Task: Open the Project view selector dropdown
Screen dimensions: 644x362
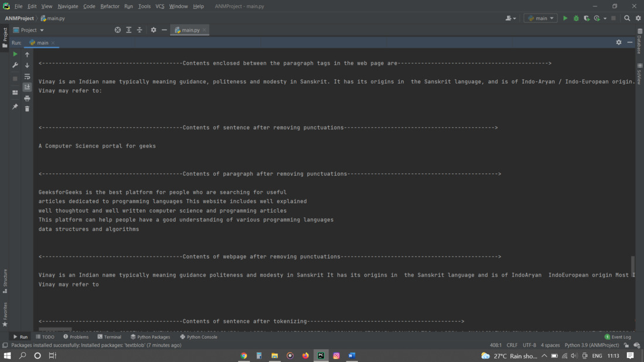Action: click(28, 30)
